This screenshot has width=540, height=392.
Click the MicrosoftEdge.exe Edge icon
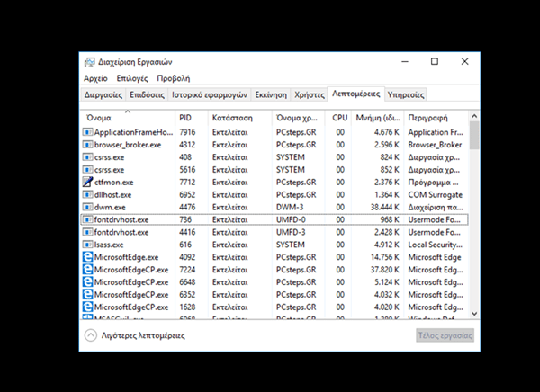(x=88, y=257)
